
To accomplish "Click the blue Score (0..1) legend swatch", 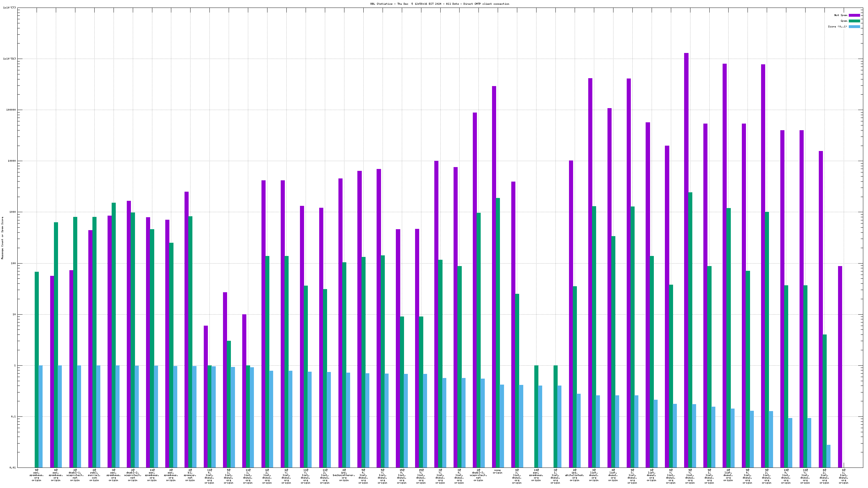I will tap(854, 26).
